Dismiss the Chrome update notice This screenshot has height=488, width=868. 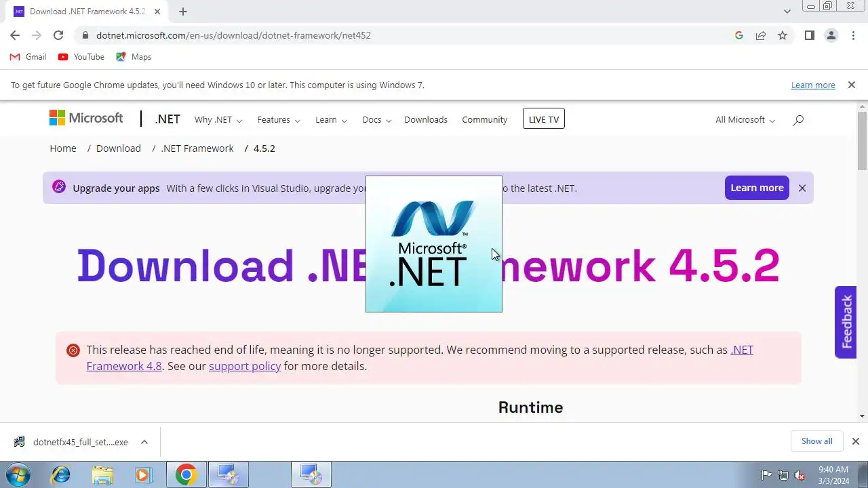point(852,85)
